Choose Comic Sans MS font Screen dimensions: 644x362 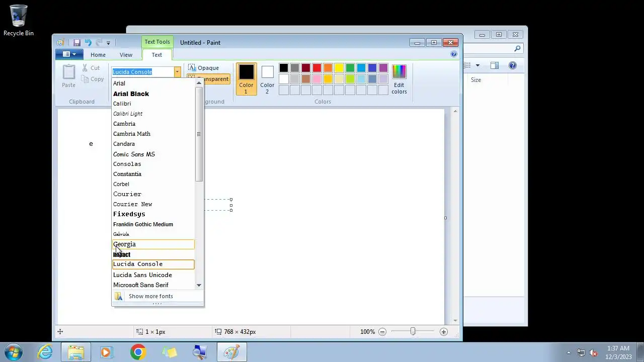pyautogui.click(x=153, y=154)
